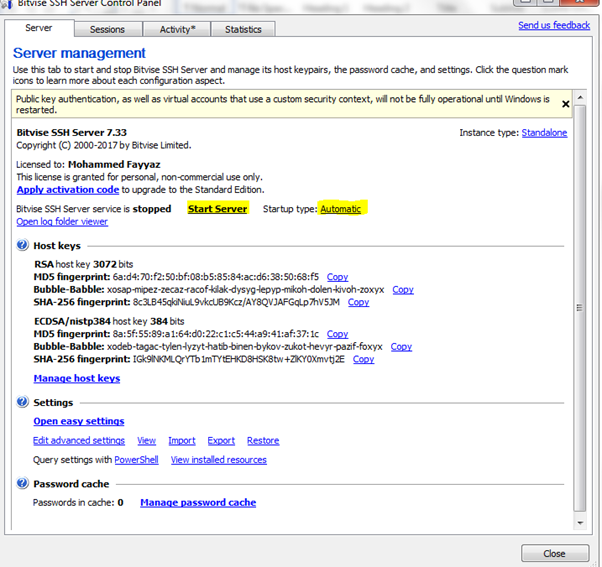Open the Activity tab
This screenshot has height=567, width=602.
[177, 30]
